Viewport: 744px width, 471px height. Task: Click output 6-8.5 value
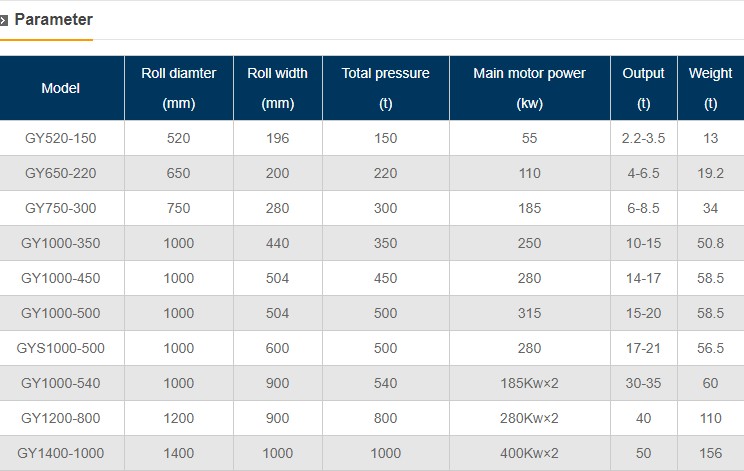[x=643, y=208]
